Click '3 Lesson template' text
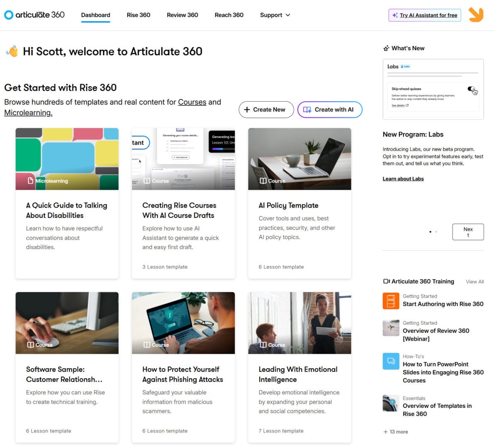Viewport: 494px width, 448px height. tap(165, 267)
